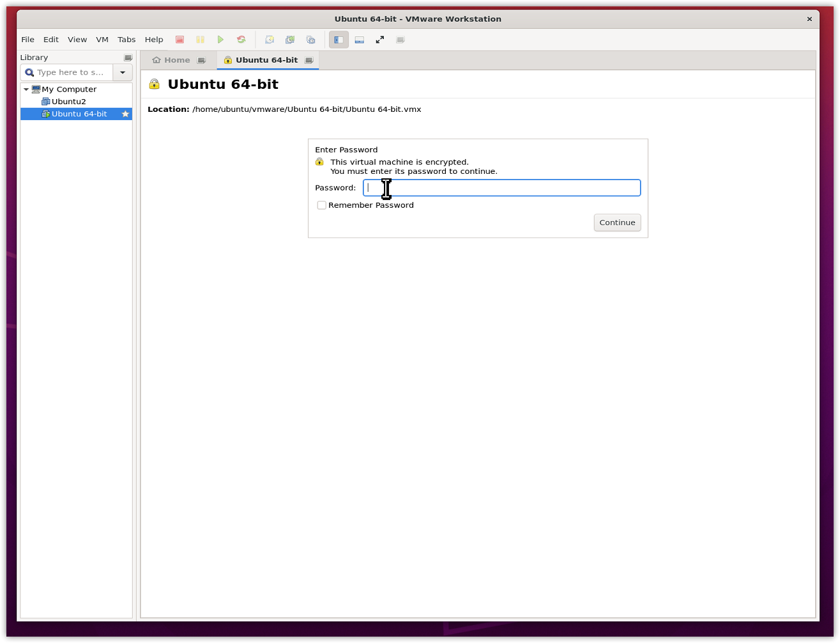Toggle favorite star on Ubuntu 64-bit
Image resolution: width=840 pixels, height=643 pixels.
pos(125,114)
